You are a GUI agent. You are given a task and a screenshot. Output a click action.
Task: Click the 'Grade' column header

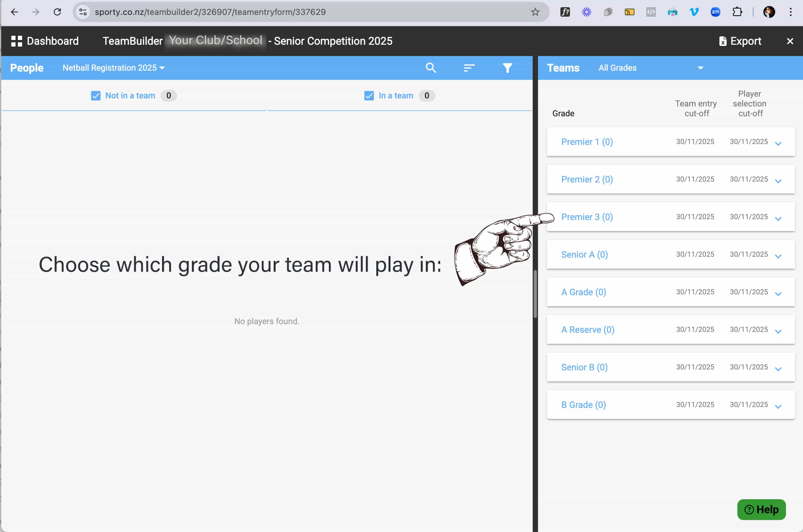[563, 113]
